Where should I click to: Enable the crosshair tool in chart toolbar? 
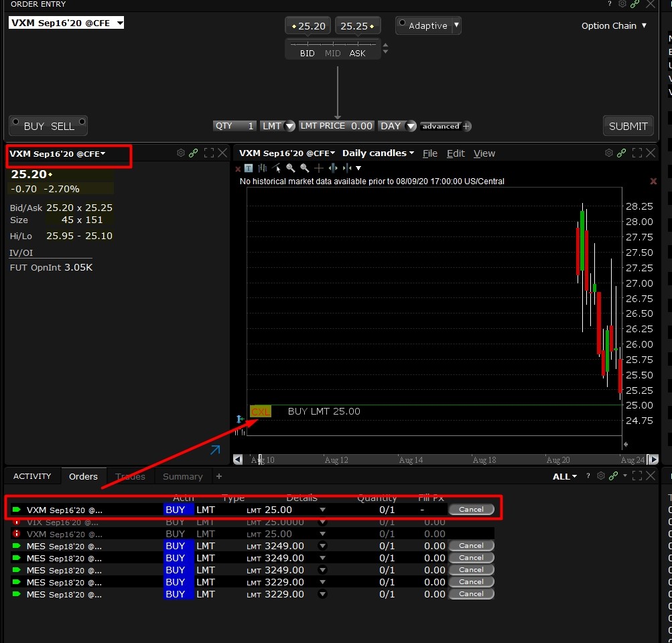pyautogui.click(x=318, y=168)
